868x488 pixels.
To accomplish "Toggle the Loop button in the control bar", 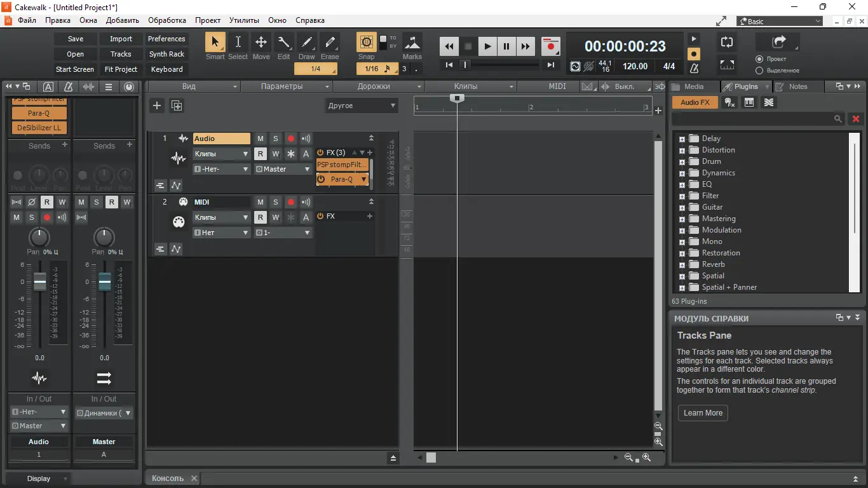I will (727, 43).
